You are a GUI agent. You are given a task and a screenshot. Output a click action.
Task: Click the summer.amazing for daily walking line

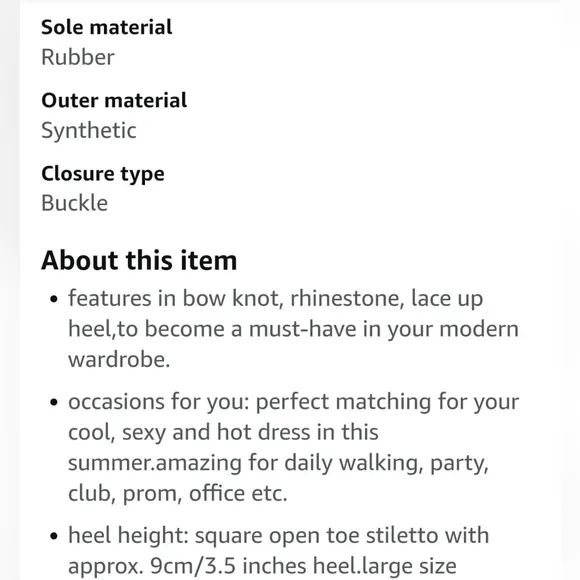(278, 463)
